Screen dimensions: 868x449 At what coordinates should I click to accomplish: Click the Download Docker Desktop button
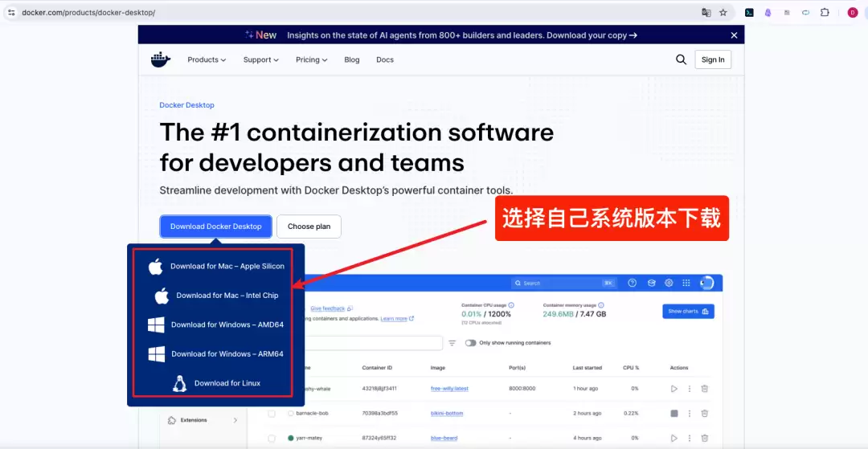[216, 227]
